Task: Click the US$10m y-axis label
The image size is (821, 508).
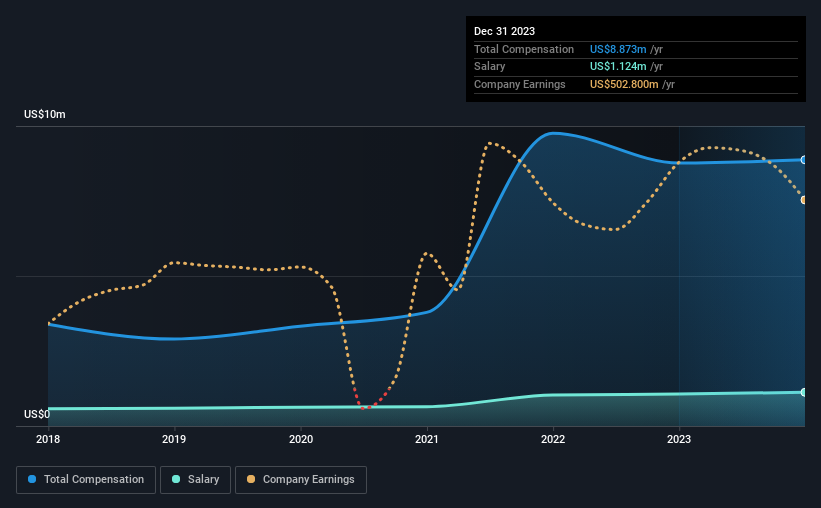Action: 45,114
